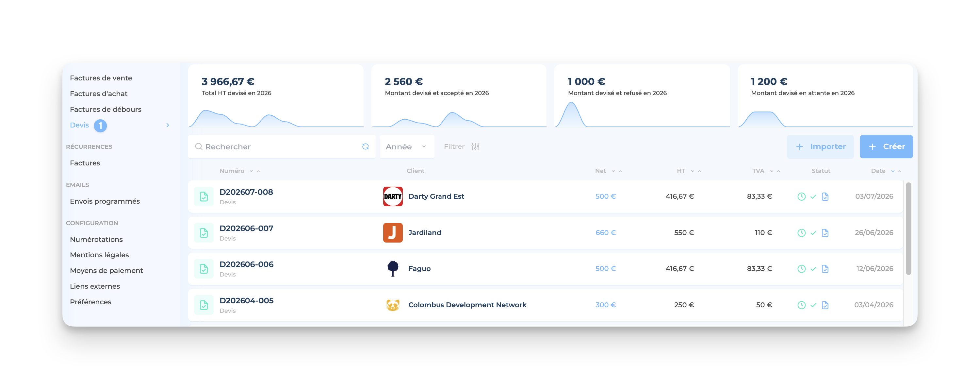Click the refresh icon in search field
This screenshot has height=389, width=980.
pyautogui.click(x=365, y=146)
